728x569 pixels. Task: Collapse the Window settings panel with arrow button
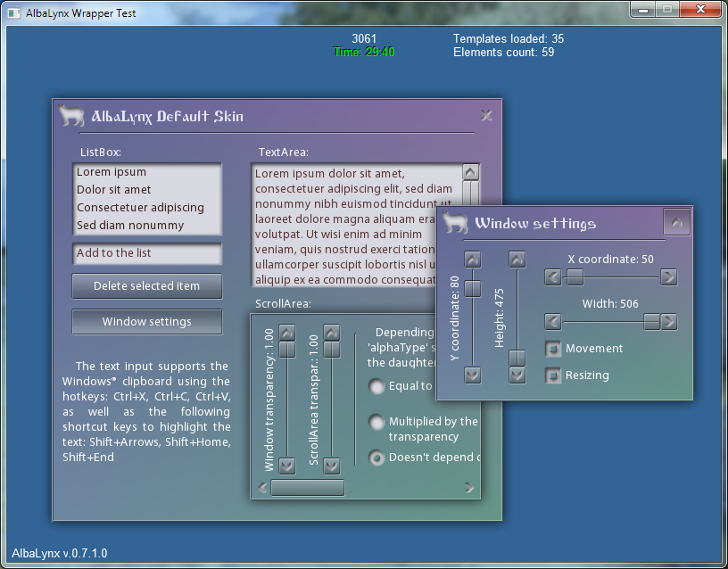(676, 222)
